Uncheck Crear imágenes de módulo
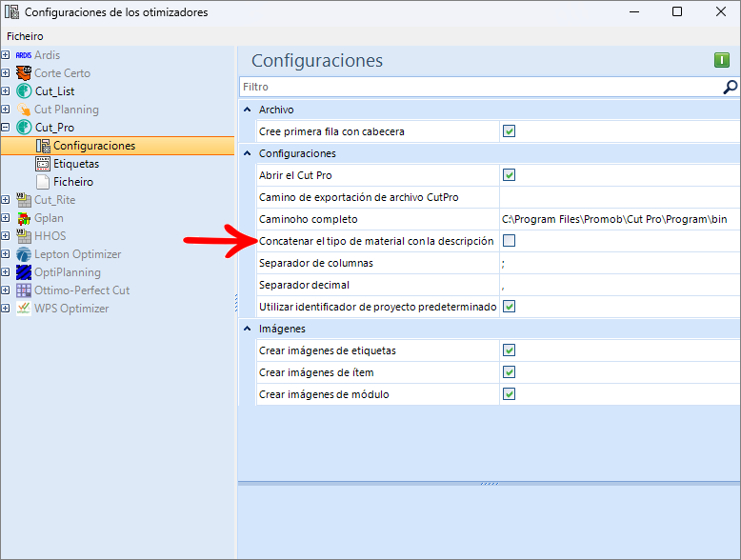The height and width of the screenshot is (560, 741). 509,394
